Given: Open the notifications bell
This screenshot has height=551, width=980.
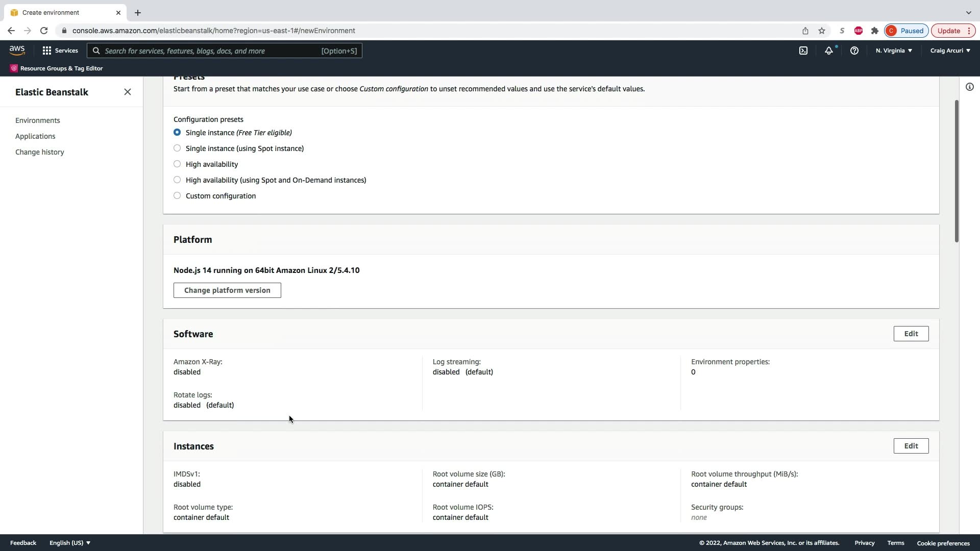Looking at the screenshot, I should (x=828, y=51).
